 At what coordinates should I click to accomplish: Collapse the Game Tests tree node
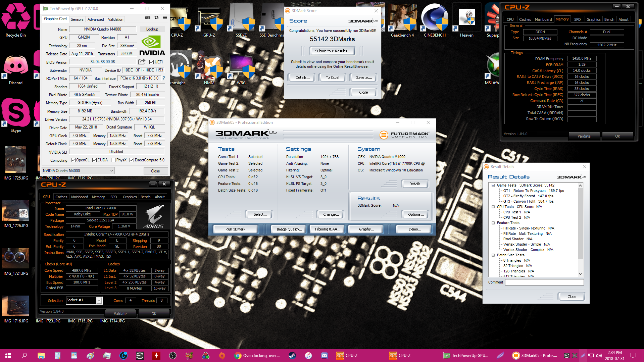coord(493,185)
